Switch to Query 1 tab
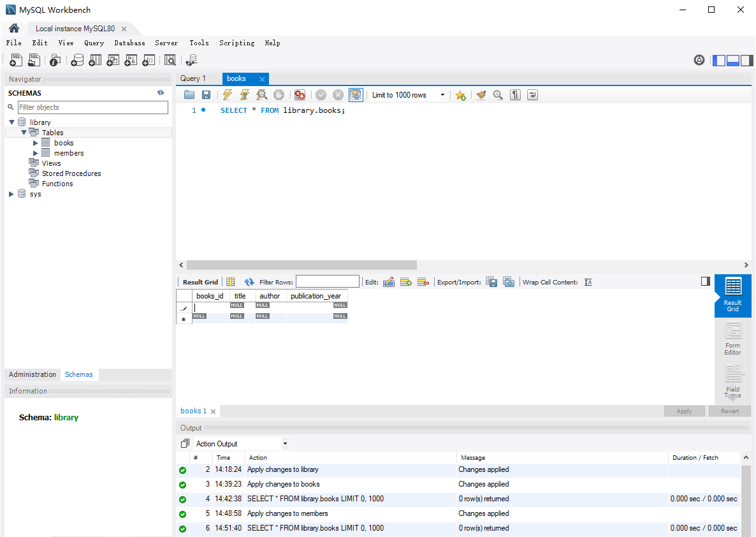 point(193,78)
